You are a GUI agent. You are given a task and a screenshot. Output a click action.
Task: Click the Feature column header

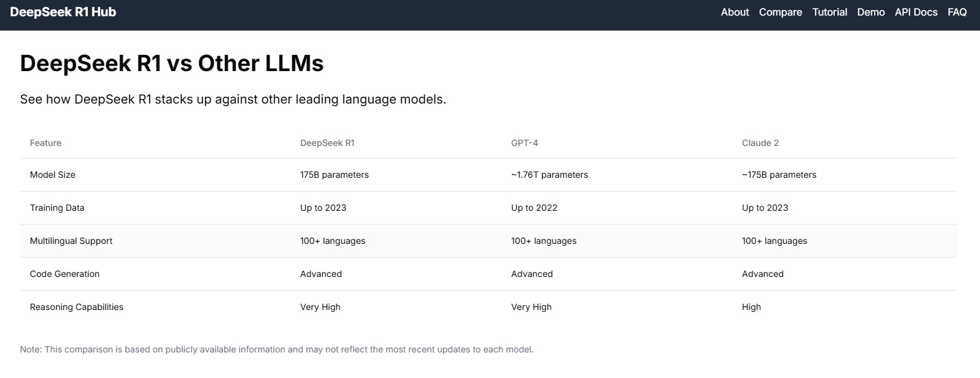coord(45,143)
